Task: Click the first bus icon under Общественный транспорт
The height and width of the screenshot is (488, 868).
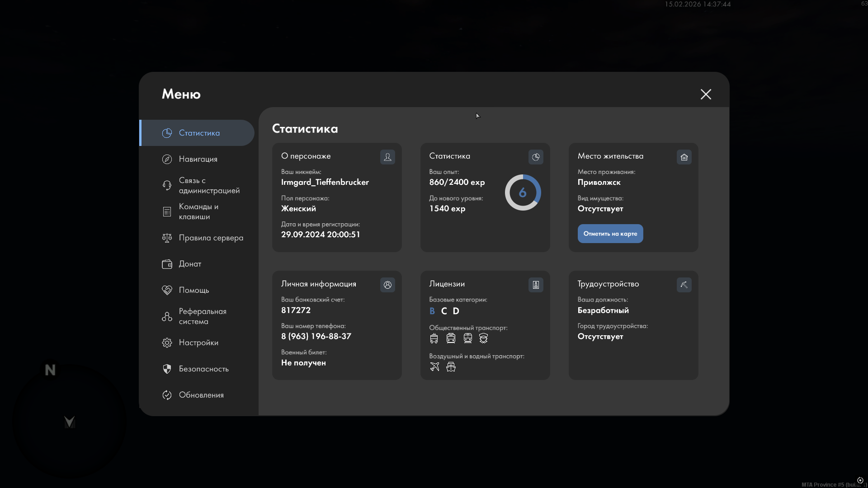Action: pyautogui.click(x=434, y=338)
